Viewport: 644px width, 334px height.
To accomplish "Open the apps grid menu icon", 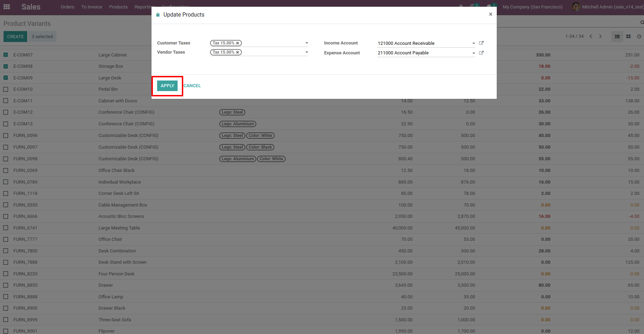I will [x=6, y=7].
